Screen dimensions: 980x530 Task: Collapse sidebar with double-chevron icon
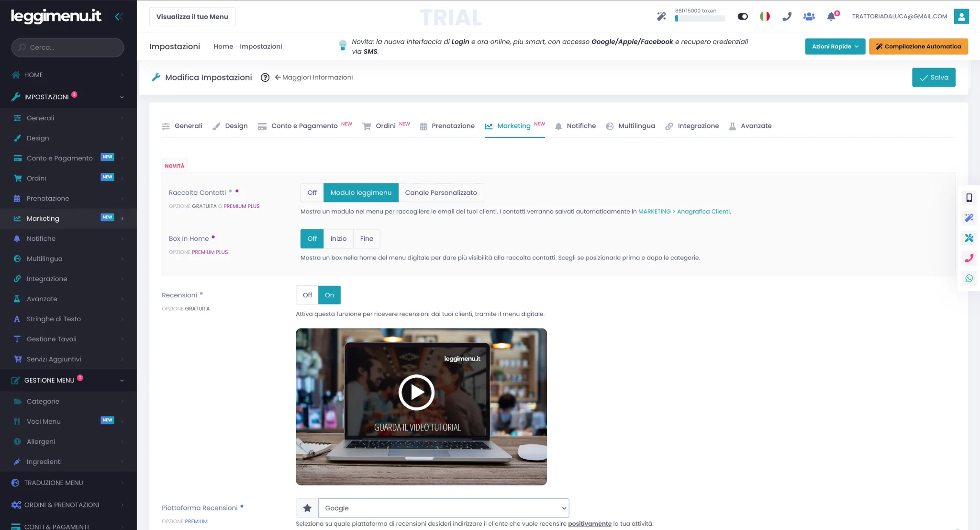119,16
